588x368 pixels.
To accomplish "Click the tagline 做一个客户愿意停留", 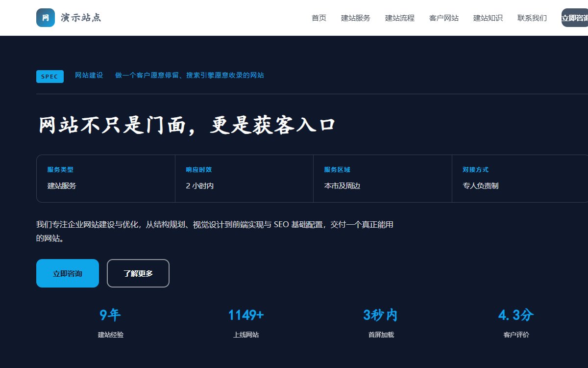I will click(x=190, y=76).
